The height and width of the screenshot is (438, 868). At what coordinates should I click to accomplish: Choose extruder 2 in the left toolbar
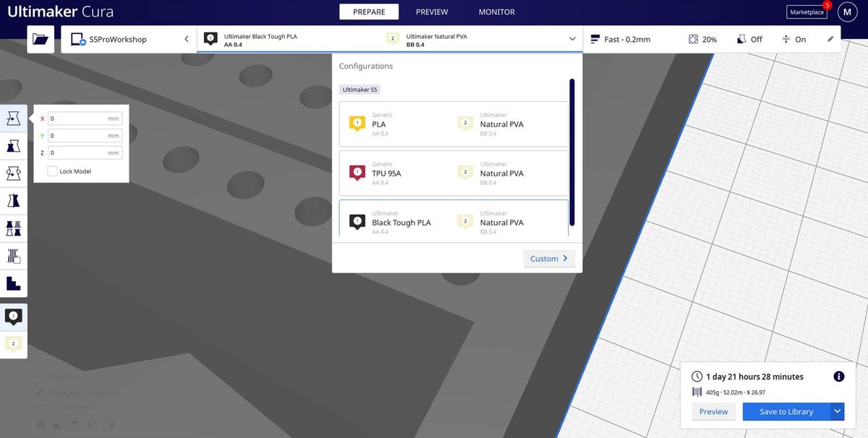tap(13, 344)
